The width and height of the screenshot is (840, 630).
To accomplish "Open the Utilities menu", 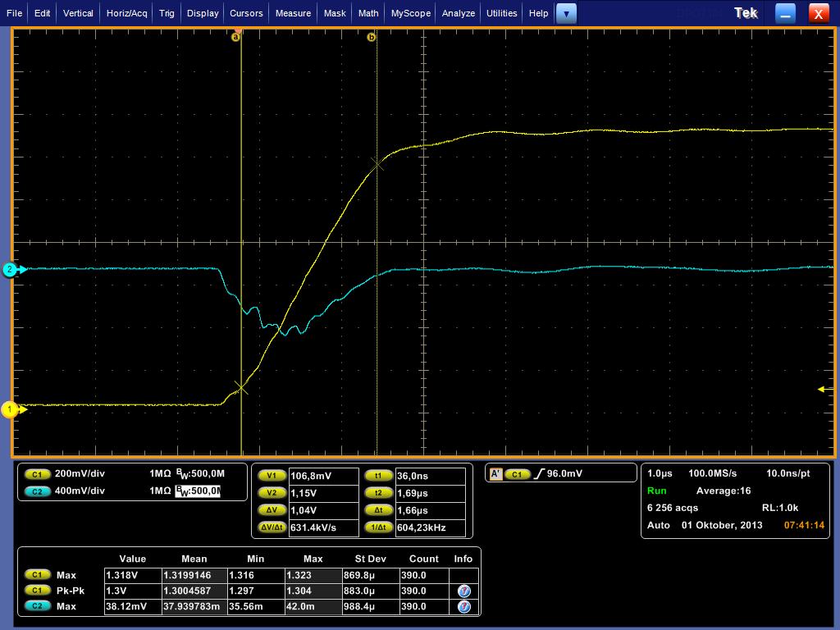I will pyautogui.click(x=502, y=13).
